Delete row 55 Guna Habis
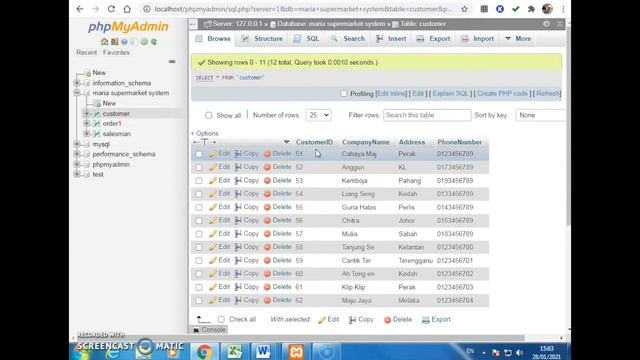Image resolution: width=640 pixels, height=360 pixels. (x=278, y=207)
